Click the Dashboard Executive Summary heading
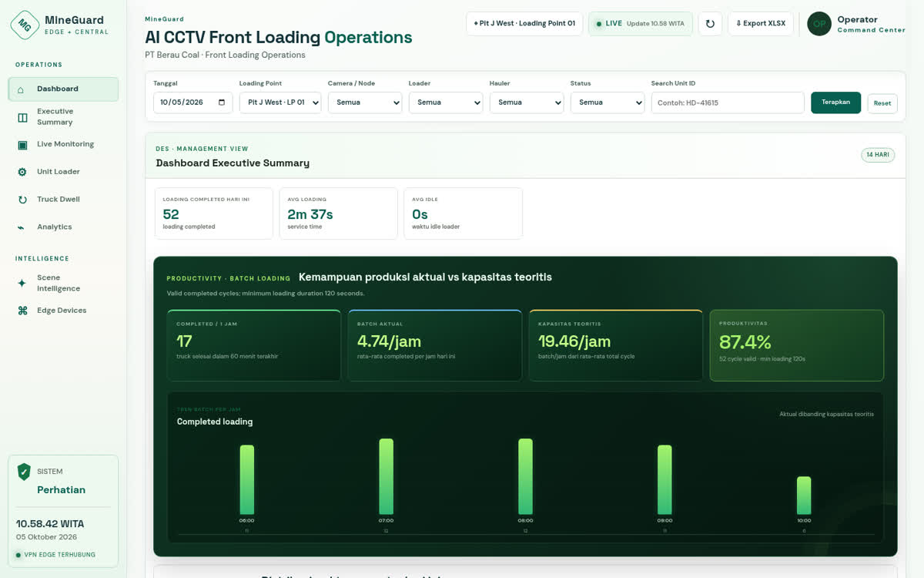The image size is (924, 578). [233, 163]
